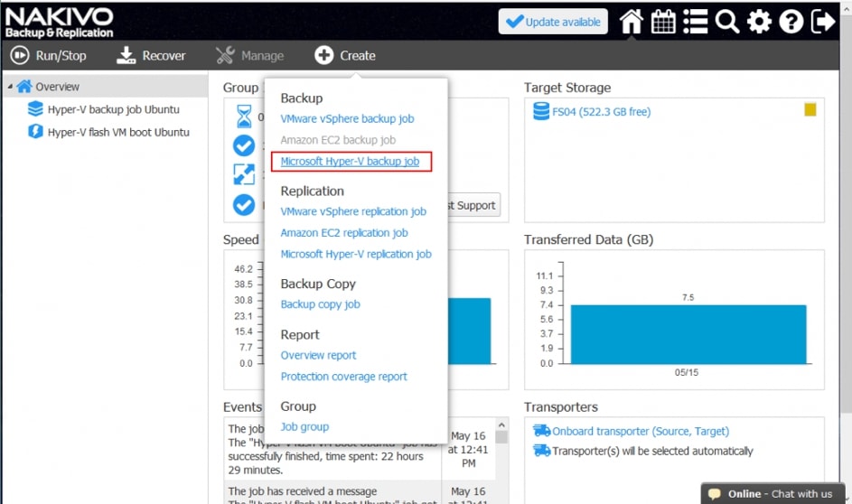
Task: Open the calendar schedule icon
Action: pos(663,22)
